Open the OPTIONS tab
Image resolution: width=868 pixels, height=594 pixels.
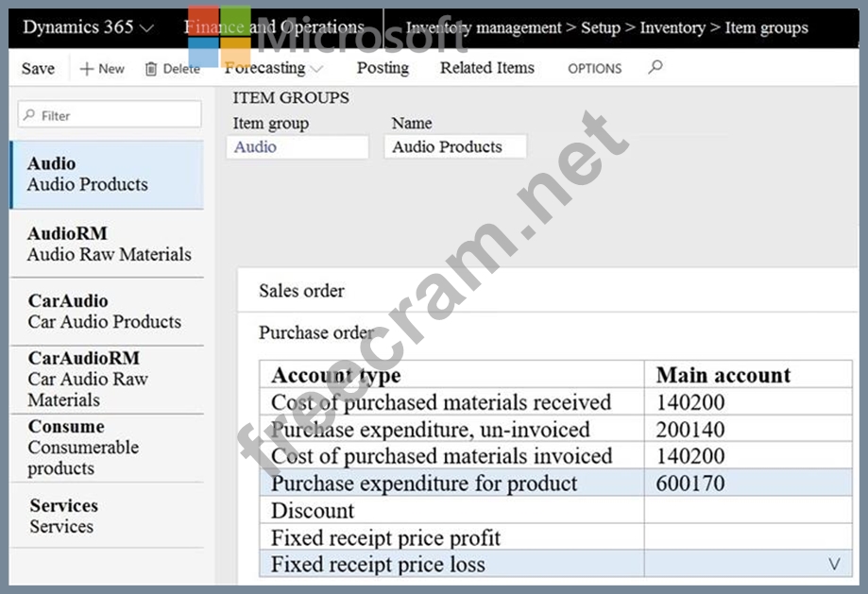[594, 68]
